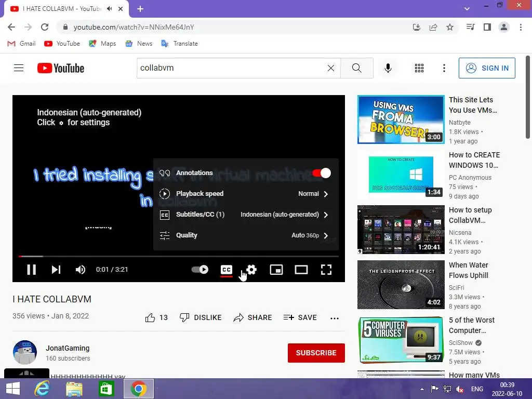Open the JonatGaming channel avatar
Viewport: 532px width, 399px height.
[25, 353]
